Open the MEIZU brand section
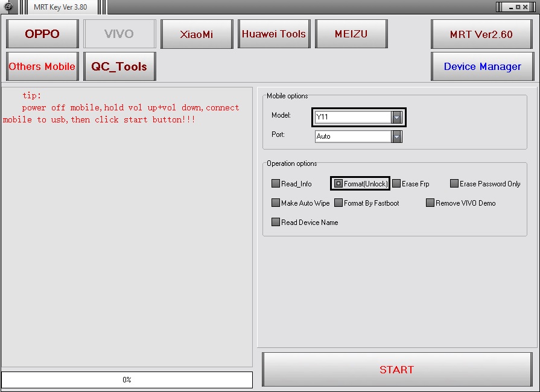 pyautogui.click(x=351, y=34)
